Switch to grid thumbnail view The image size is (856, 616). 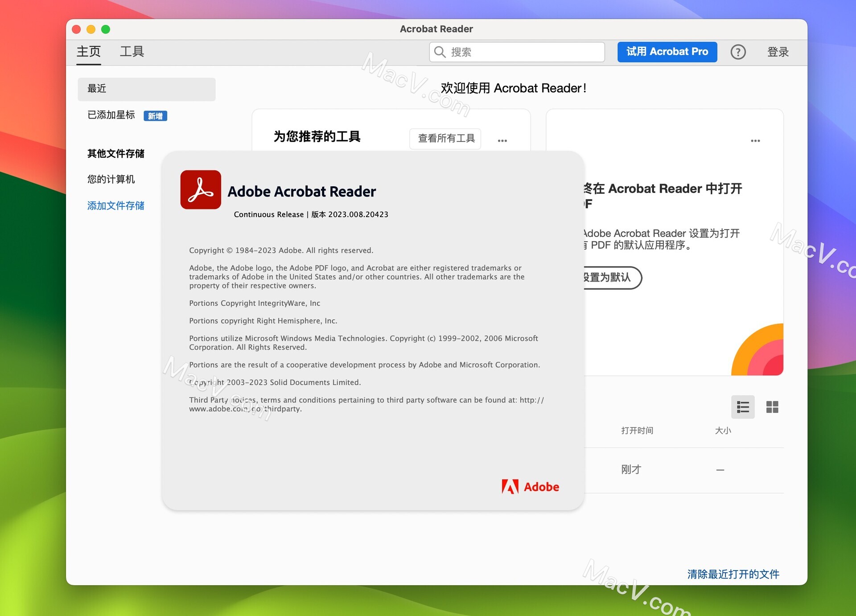pos(772,407)
